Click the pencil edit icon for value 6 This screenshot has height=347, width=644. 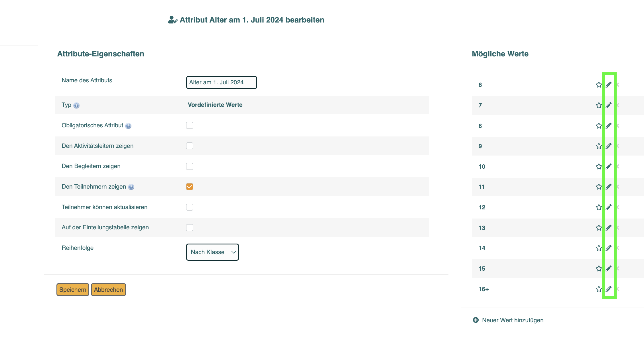pyautogui.click(x=609, y=85)
